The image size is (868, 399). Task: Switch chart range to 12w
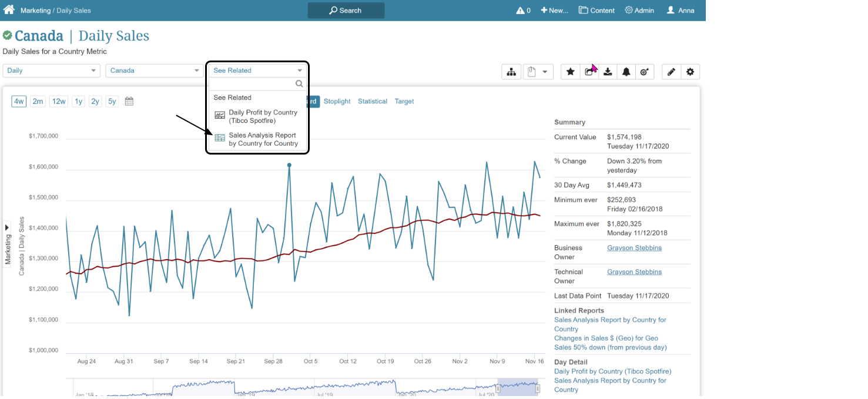click(x=59, y=101)
